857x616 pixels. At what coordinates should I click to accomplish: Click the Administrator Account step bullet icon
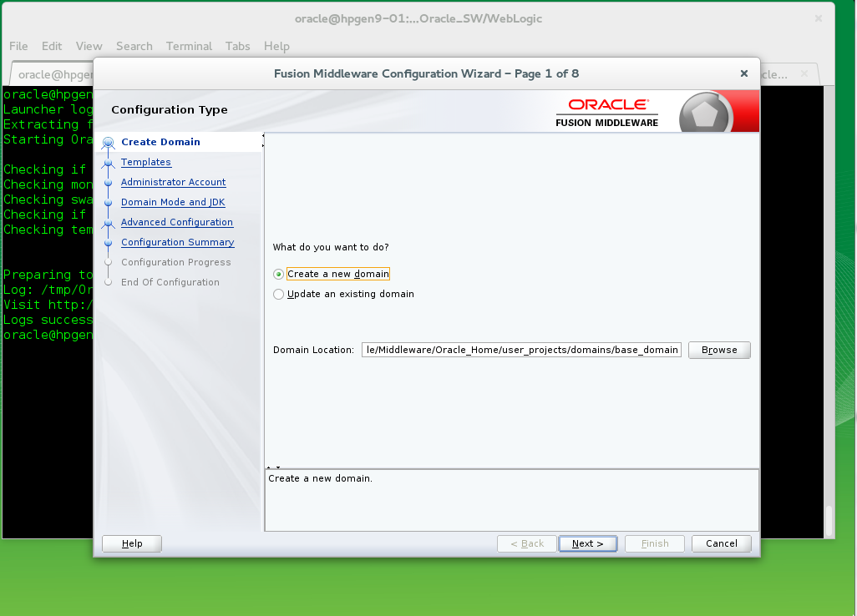pyautogui.click(x=108, y=183)
